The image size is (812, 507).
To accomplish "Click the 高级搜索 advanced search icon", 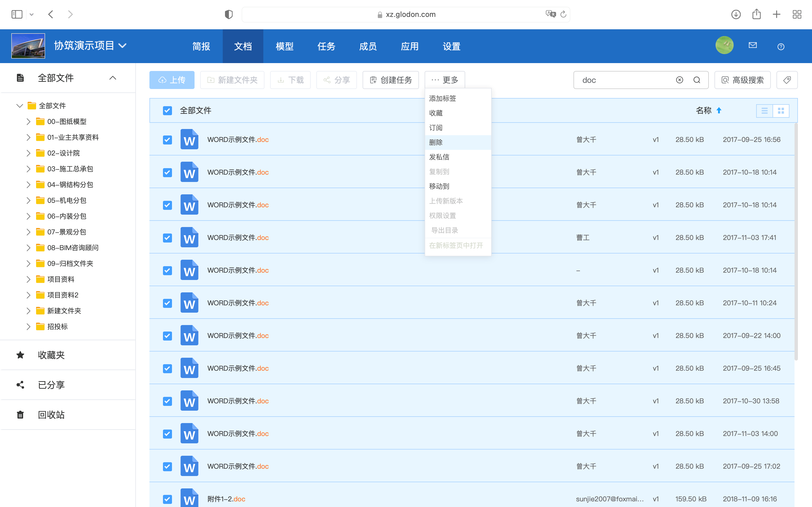I will pos(725,80).
